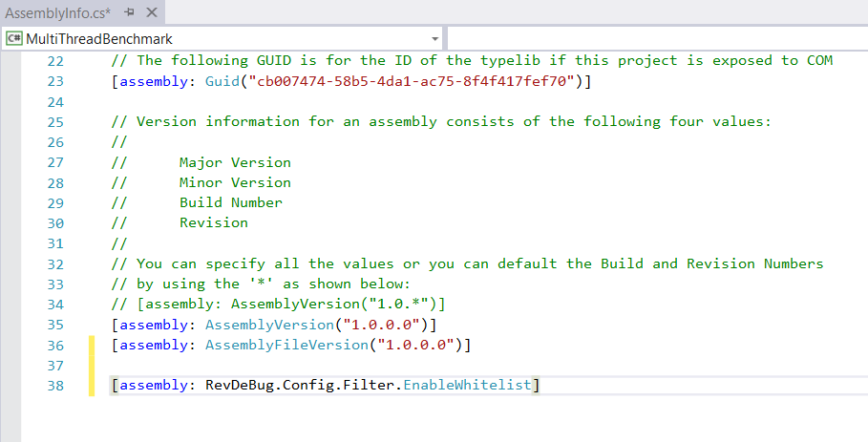
Task: Click the AssemblyFileVersion attribute name
Action: point(286,346)
